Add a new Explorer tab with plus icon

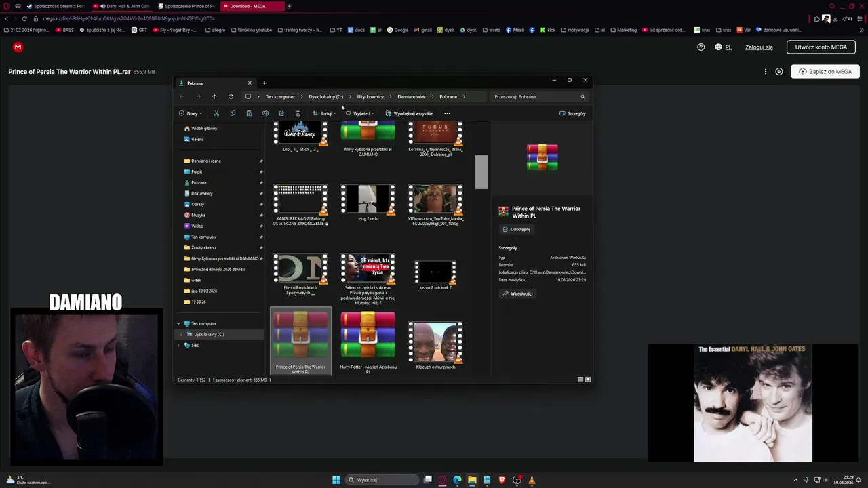coord(264,83)
